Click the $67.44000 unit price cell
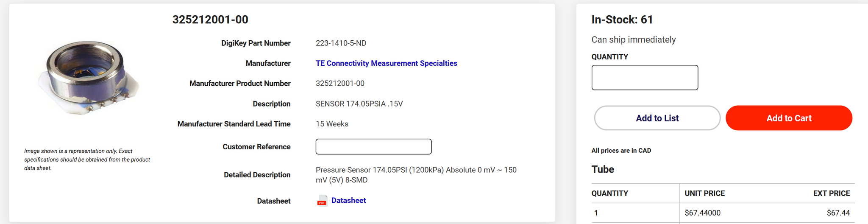Image resolution: width=868 pixels, height=224 pixels. [x=702, y=213]
